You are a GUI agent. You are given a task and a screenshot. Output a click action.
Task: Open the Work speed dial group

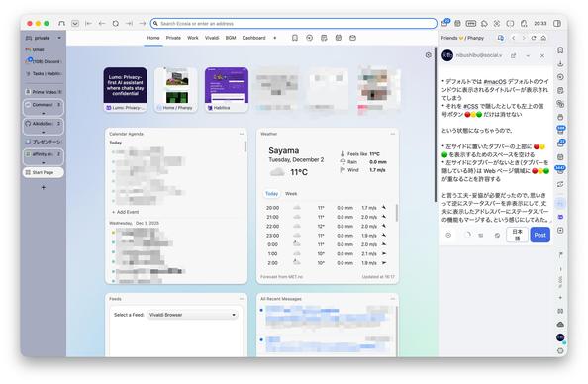(x=193, y=38)
